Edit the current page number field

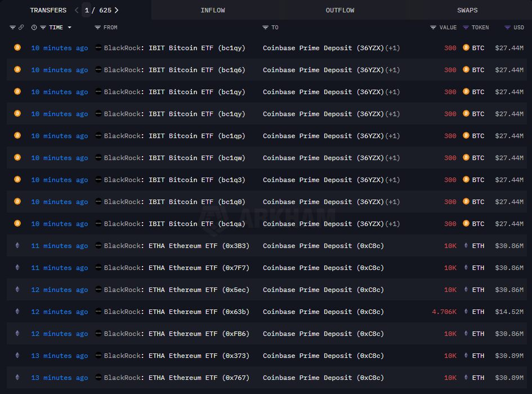[x=87, y=10]
